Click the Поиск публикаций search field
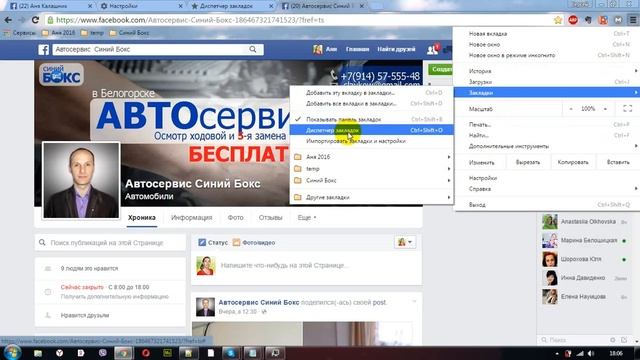This screenshot has height=360, width=640. coord(110,242)
